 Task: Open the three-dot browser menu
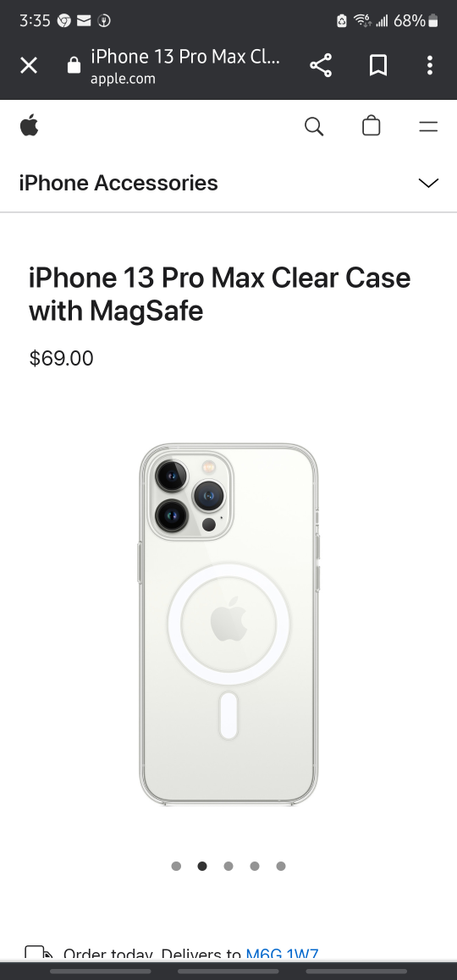(429, 65)
